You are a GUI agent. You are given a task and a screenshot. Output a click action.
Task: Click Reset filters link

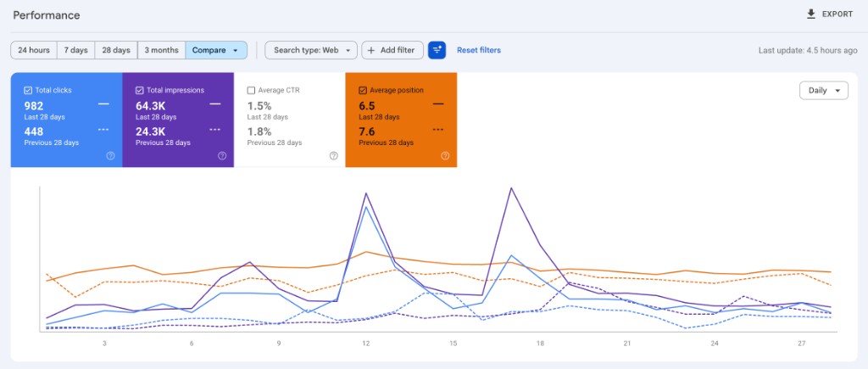click(479, 50)
